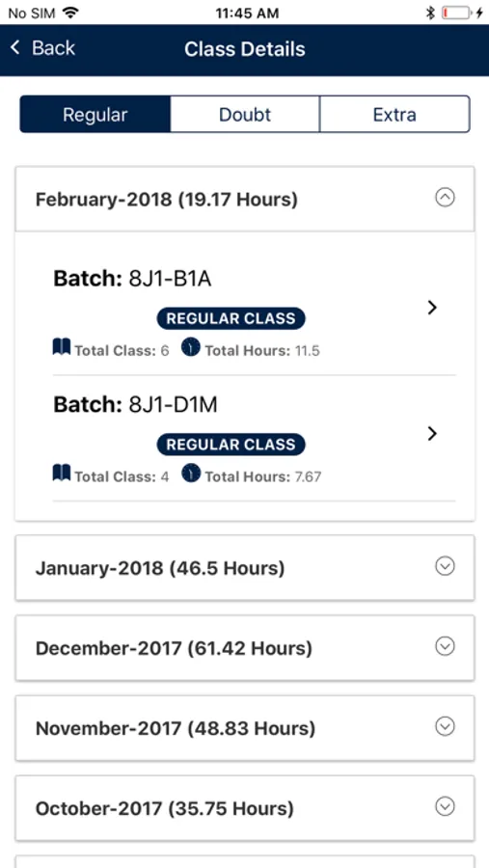Switch to the Doubt tab
Viewport: 489px width, 868px height.
click(245, 115)
